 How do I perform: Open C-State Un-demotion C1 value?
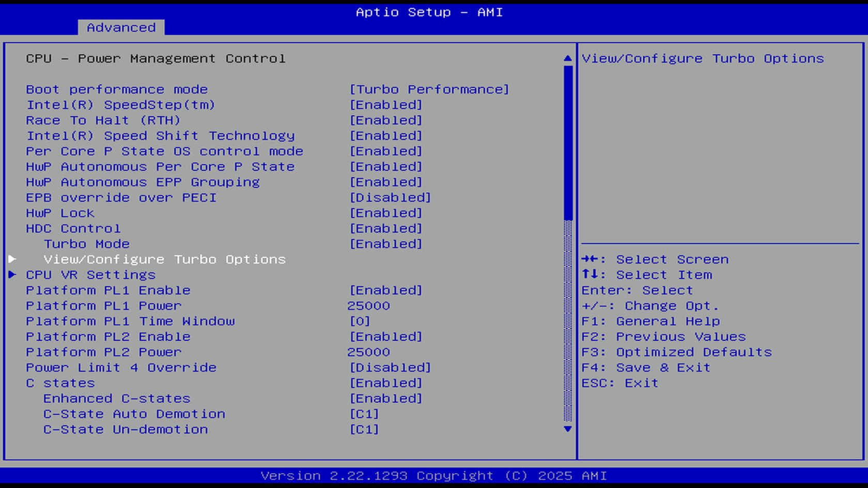[364, 430]
